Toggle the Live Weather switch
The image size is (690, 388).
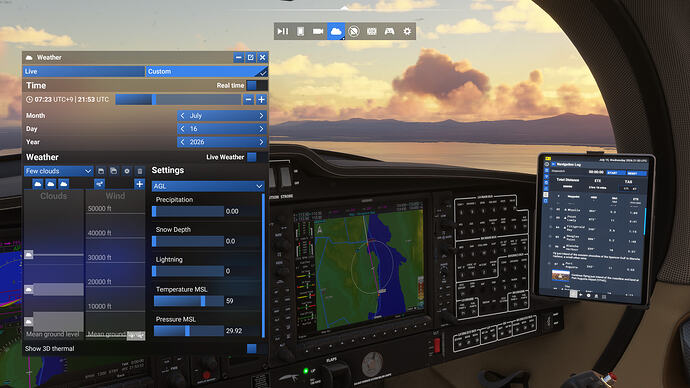[257, 157]
